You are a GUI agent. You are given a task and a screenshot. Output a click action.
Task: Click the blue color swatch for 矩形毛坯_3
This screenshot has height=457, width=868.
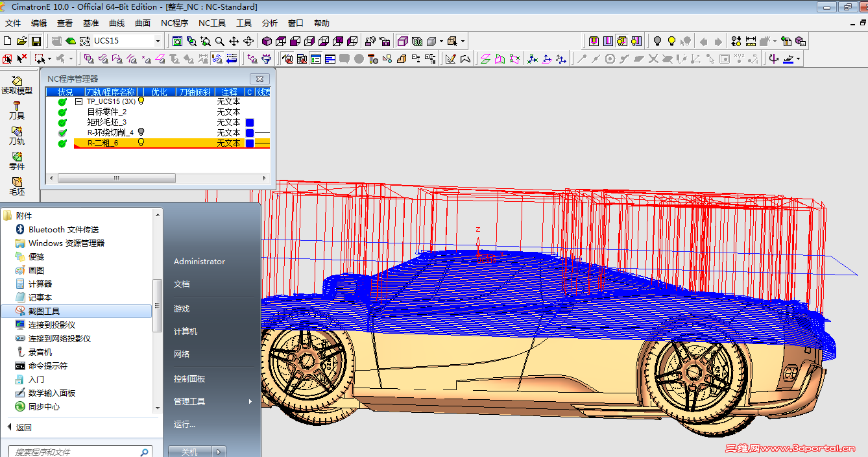250,122
